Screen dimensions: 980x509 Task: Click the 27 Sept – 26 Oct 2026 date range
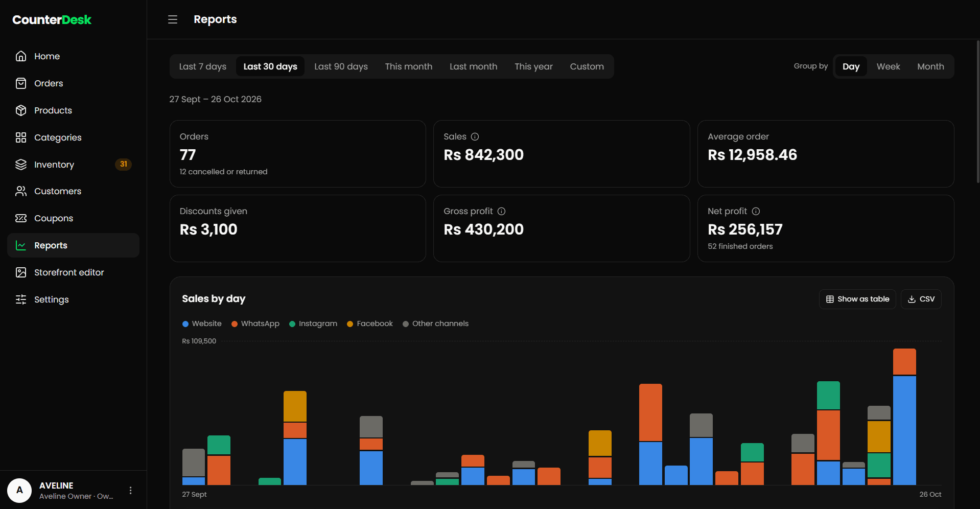(215, 99)
